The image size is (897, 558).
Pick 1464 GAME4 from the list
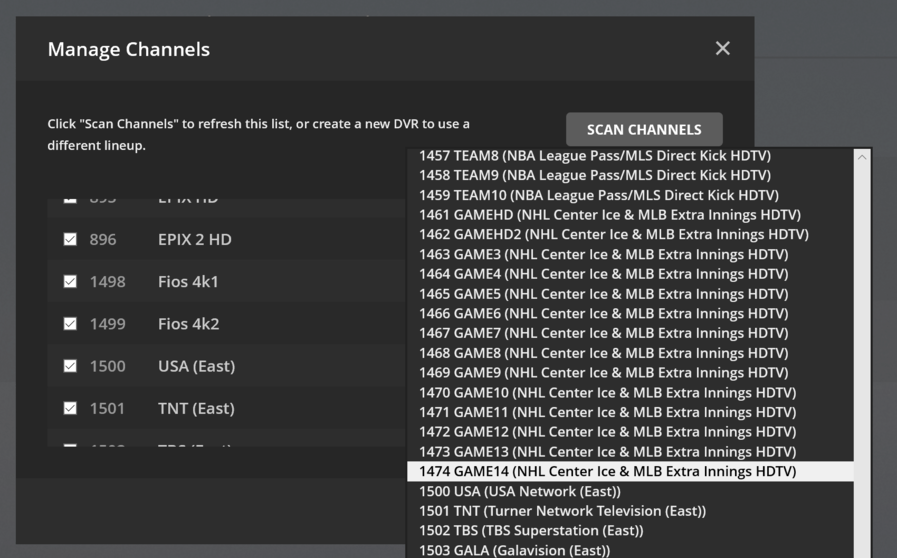tap(630, 274)
